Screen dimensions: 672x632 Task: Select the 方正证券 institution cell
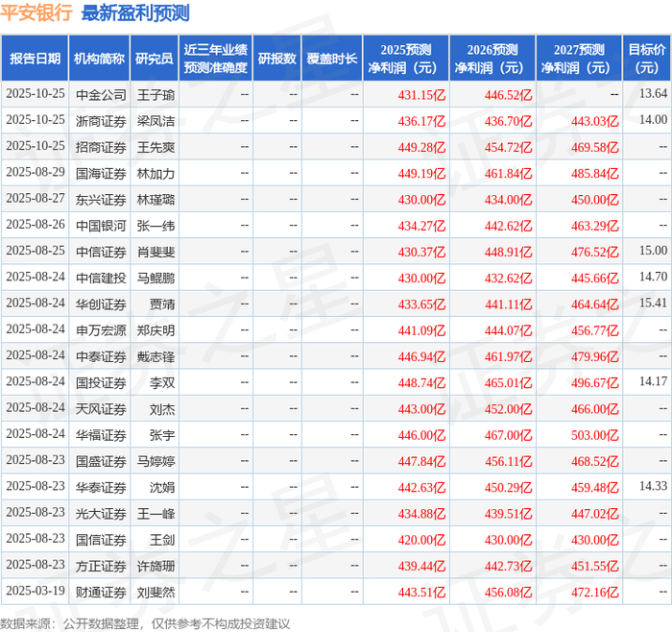101,566
